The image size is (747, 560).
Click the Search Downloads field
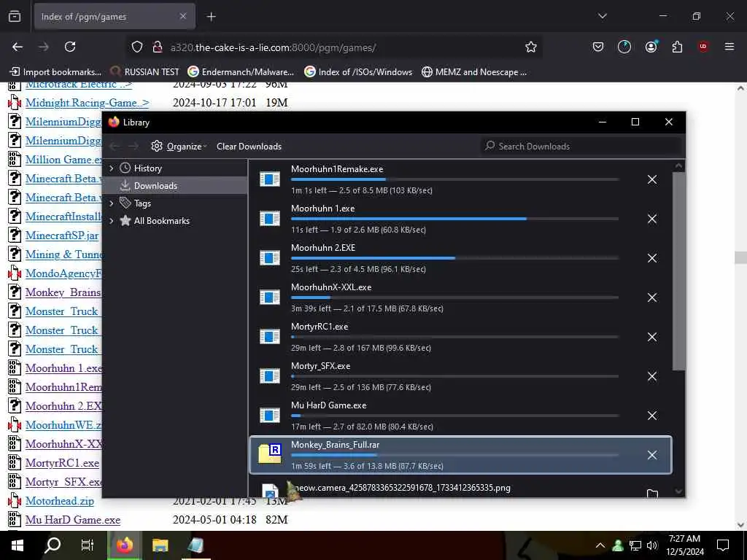(x=582, y=146)
